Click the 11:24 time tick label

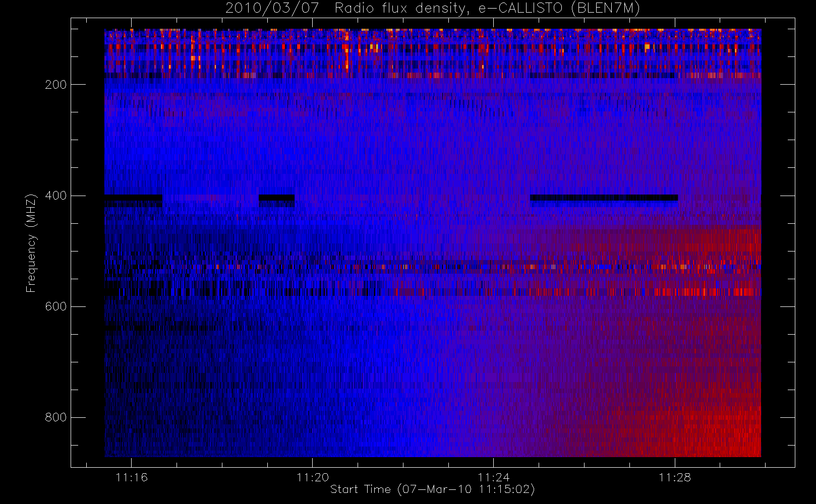pos(494,477)
